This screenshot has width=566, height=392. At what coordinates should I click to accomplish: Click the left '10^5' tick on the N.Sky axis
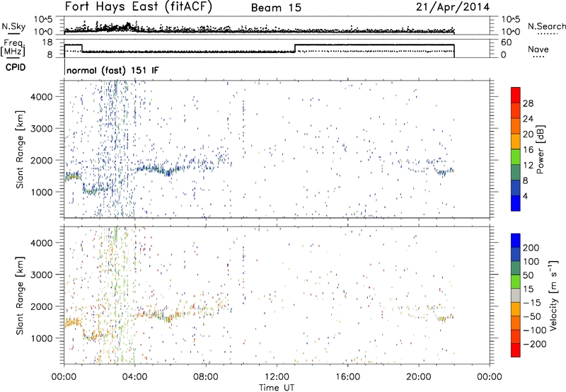tap(44, 20)
